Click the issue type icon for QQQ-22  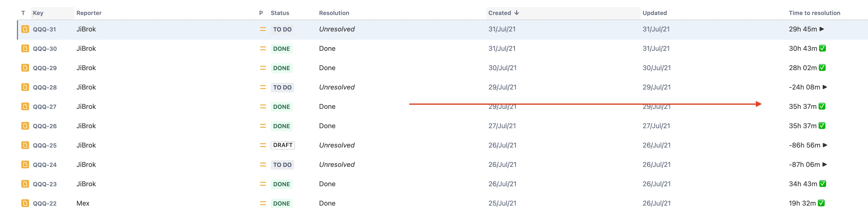point(25,203)
